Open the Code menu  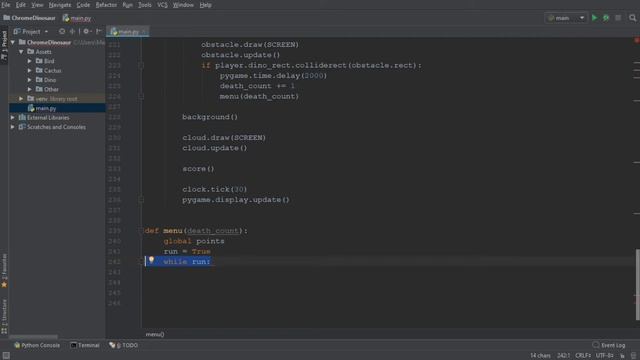pyautogui.click(x=83, y=5)
